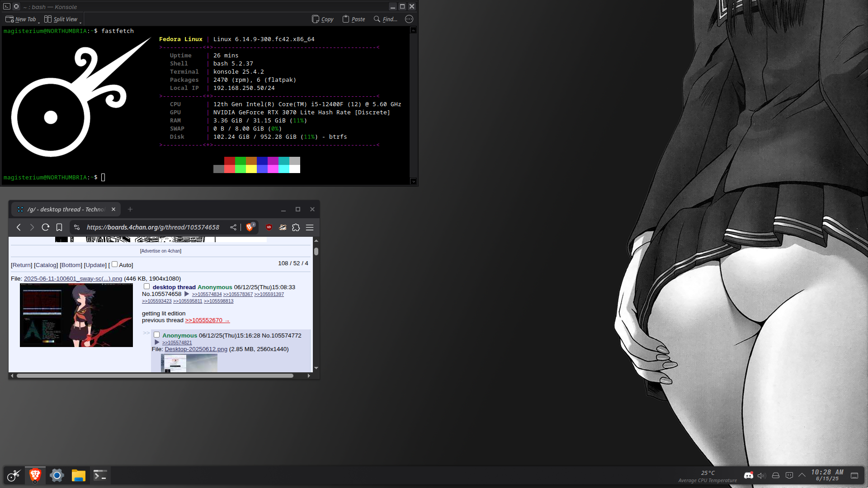The width and height of the screenshot is (868, 488).
Task: Click the Konsole window title-bar app icon
Action: click(x=7, y=6)
